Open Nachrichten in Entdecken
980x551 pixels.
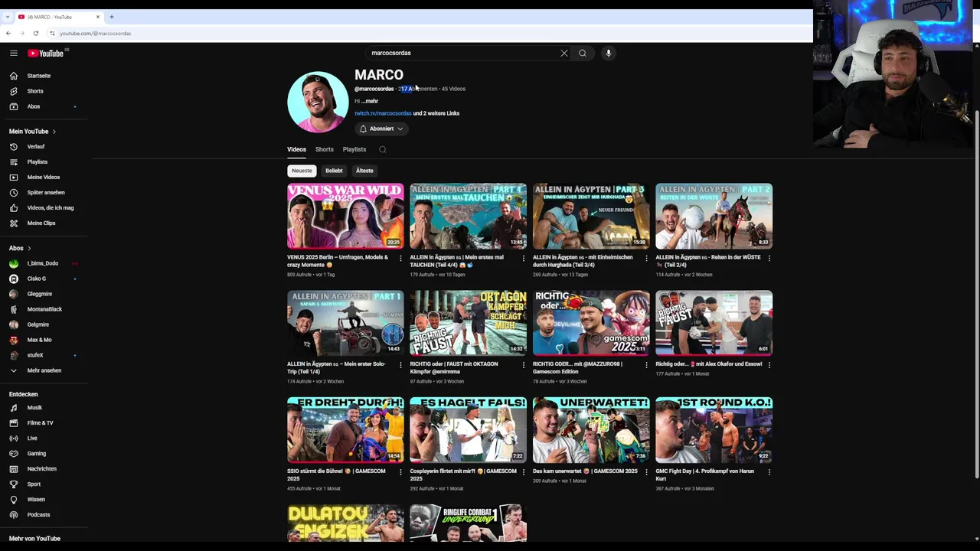point(44,469)
